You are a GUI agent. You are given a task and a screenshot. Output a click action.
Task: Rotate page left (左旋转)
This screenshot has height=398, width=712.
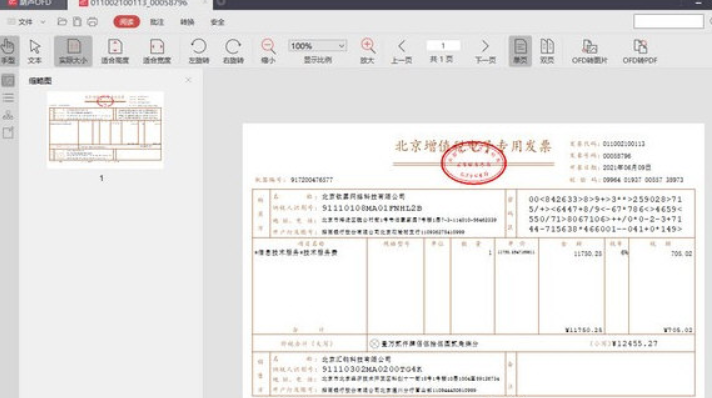(x=198, y=51)
